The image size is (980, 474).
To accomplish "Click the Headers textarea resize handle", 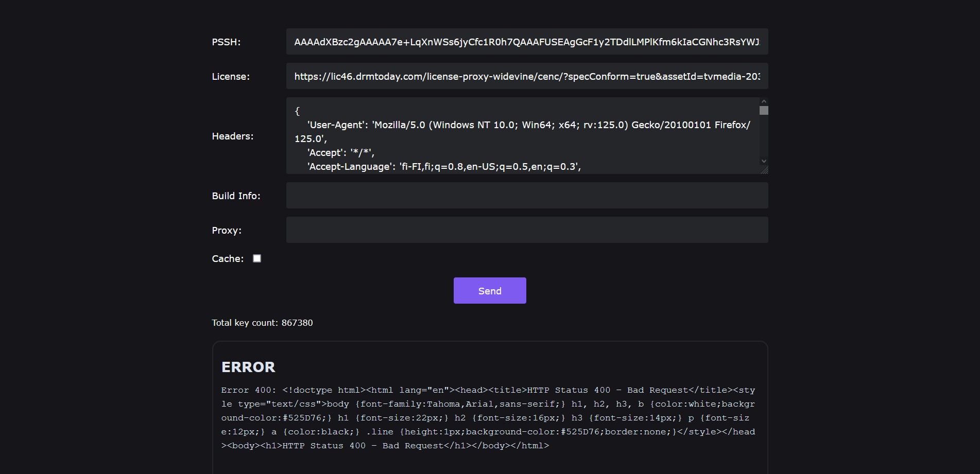I will click(764, 170).
